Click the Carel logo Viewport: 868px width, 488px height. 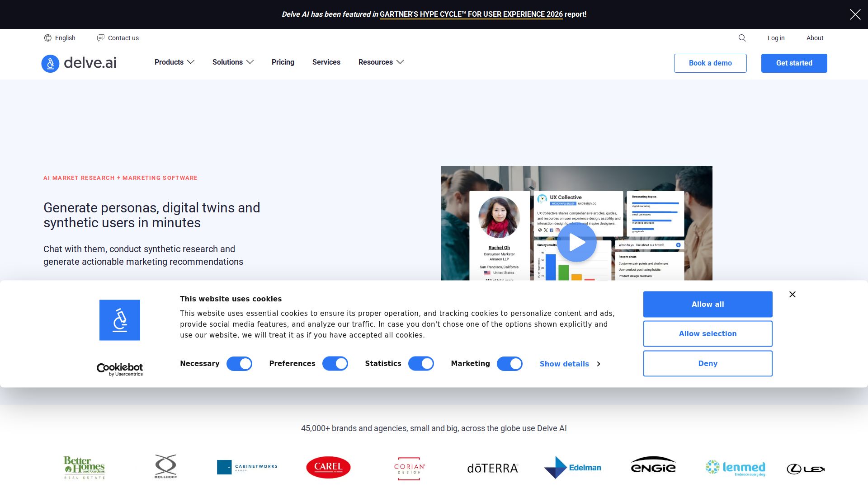coord(328,467)
